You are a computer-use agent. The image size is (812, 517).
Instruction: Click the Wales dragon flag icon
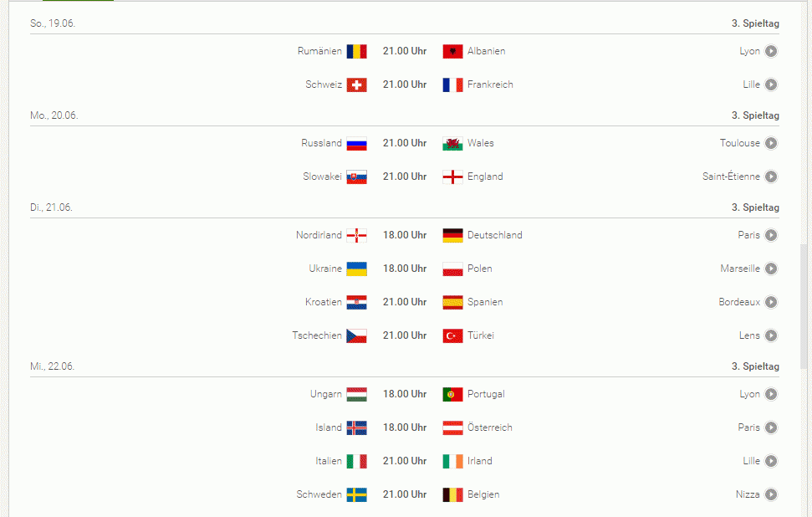tap(452, 143)
